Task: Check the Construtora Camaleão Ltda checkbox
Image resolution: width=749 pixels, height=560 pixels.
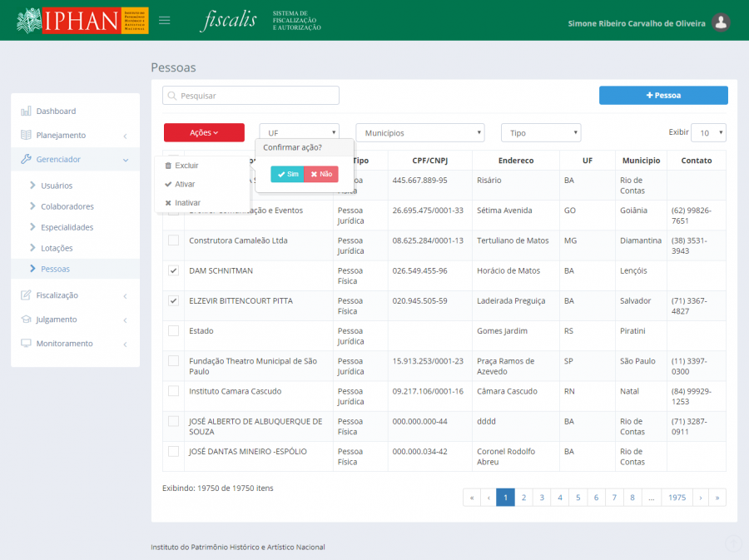Action: click(x=173, y=240)
